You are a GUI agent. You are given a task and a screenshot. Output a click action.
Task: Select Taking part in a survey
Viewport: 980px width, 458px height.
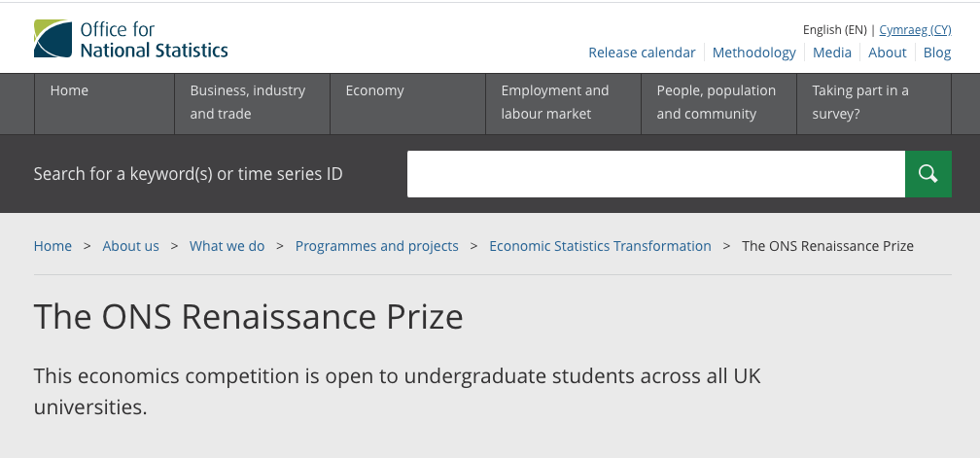coord(860,102)
